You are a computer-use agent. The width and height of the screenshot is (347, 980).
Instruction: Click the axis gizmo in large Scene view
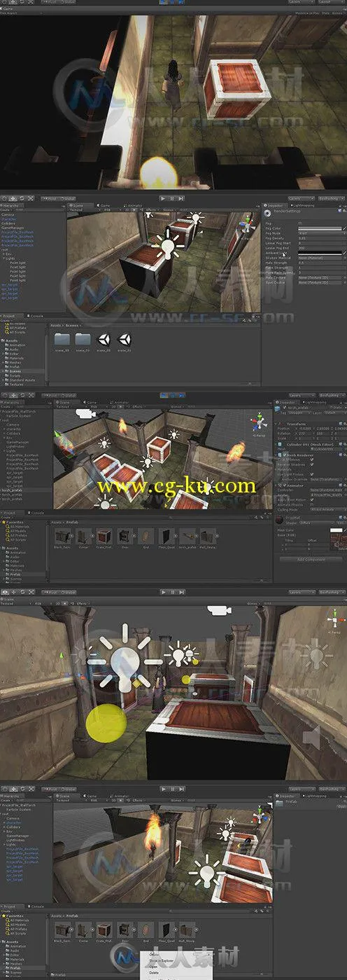pyautogui.click(x=334, y=619)
